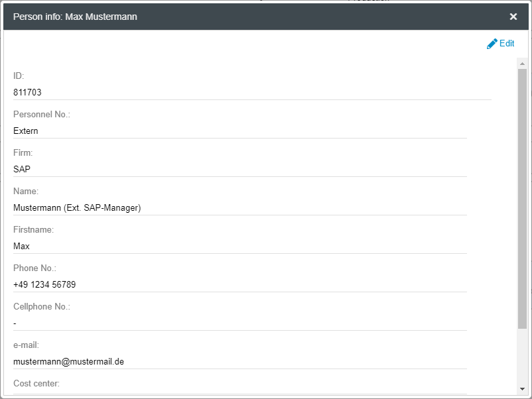Viewport: 532px width, 399px height.
Task: Click the Firstname label
Action: (33, 230)
